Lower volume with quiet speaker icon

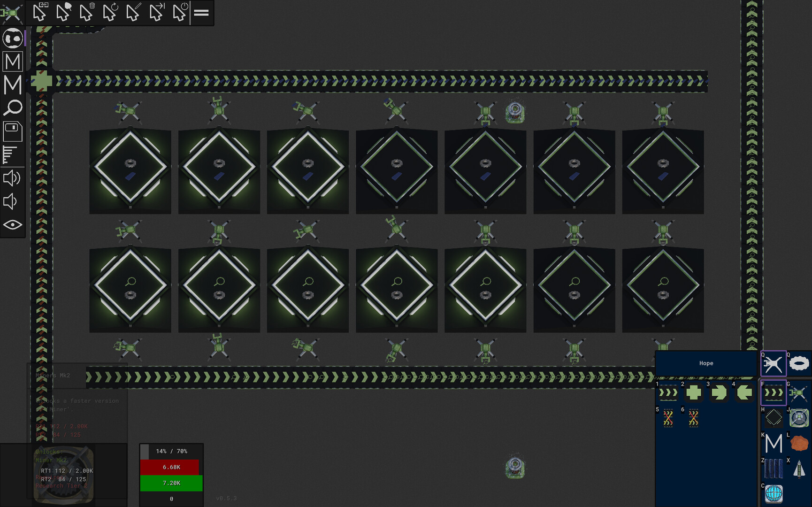[x=10, y=202]
